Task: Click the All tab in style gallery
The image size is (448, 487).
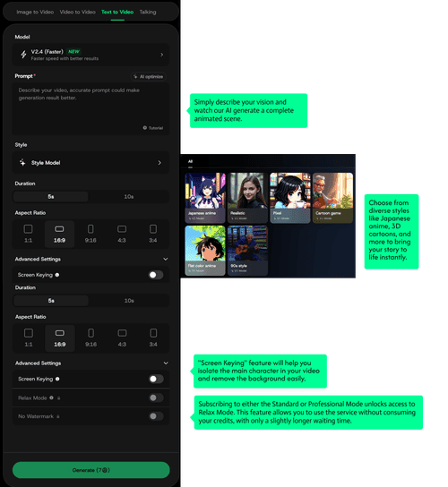Action: click(x=190, y=161)
